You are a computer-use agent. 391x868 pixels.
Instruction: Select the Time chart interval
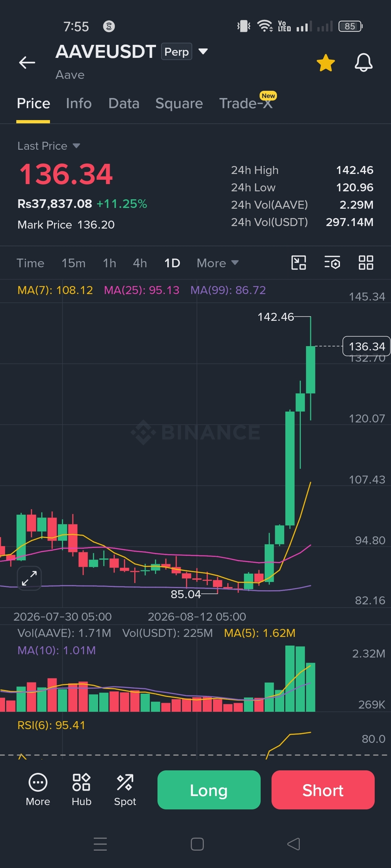click(x=30, y=263)
